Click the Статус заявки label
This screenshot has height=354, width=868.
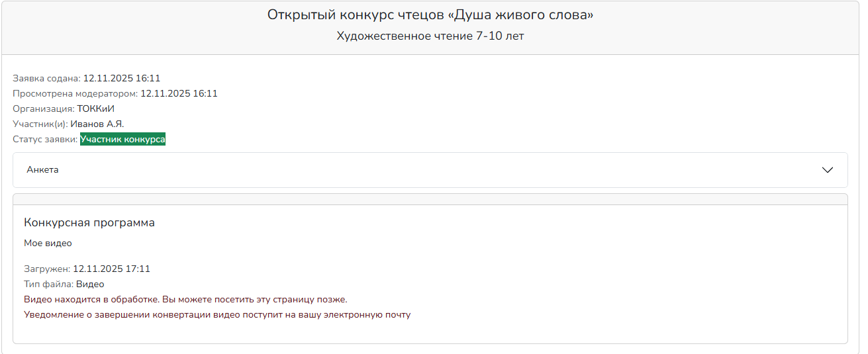(x=45, y=140)
